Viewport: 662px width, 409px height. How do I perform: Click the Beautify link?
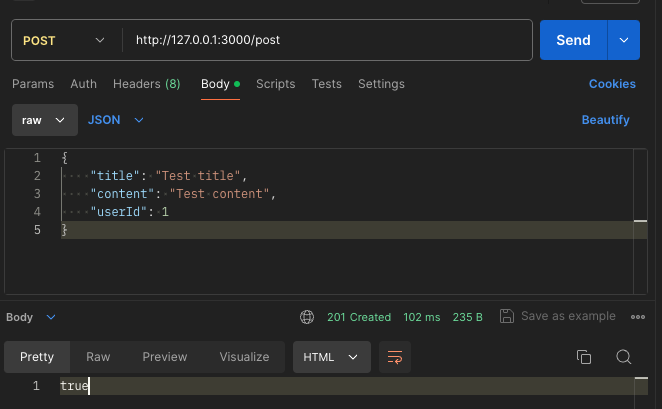point(605,120)
